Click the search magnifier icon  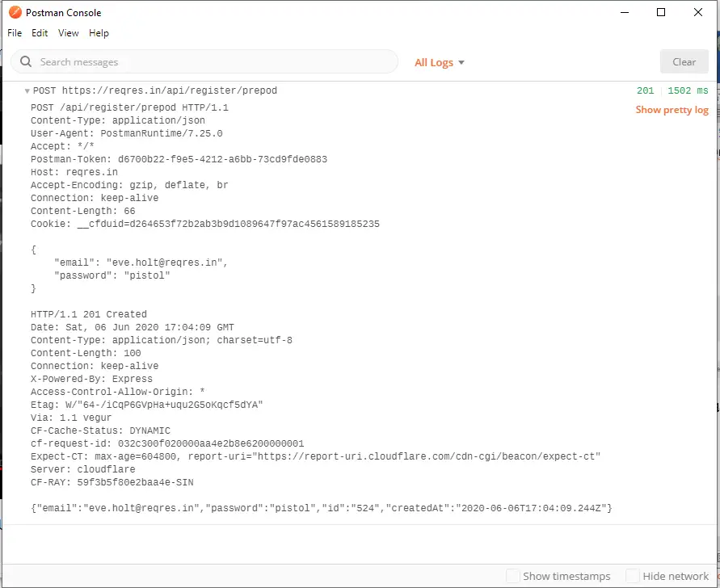click(26, 61)
